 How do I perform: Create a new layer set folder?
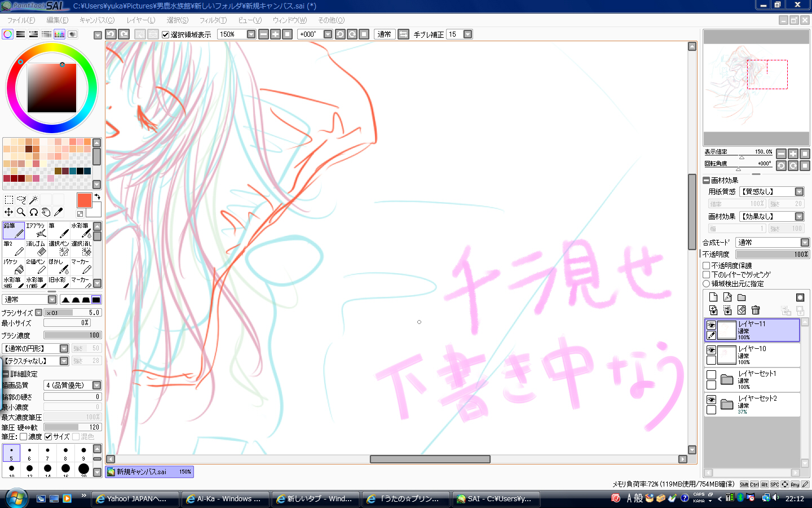point(742,297)
